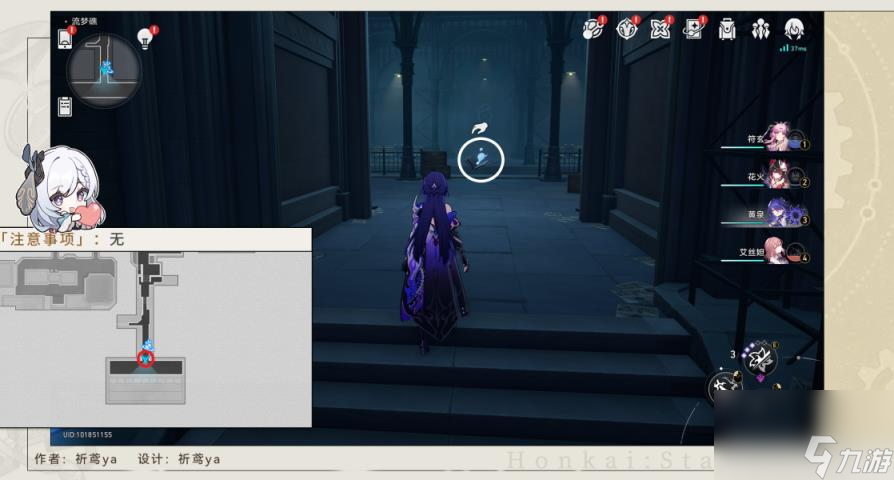Open the Warp star ticket icon
This screenshot has width=894, height=480.
[x=693, y=28]
